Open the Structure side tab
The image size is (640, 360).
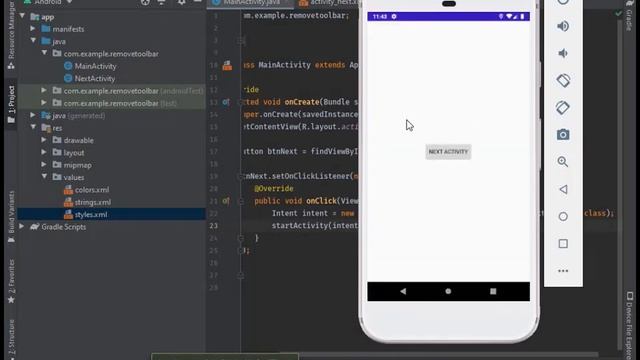[11, 339]
